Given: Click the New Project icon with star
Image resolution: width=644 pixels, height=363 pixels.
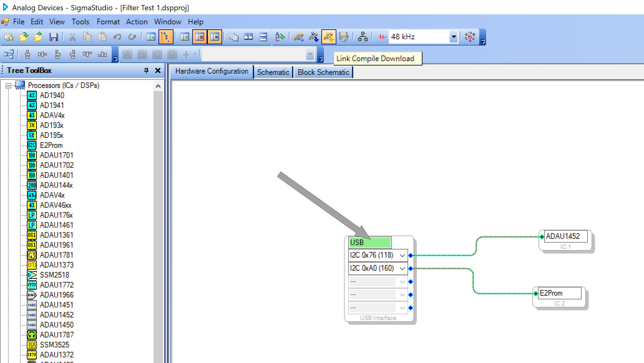Looking at the screenshot, I should (x=9, y=37).
